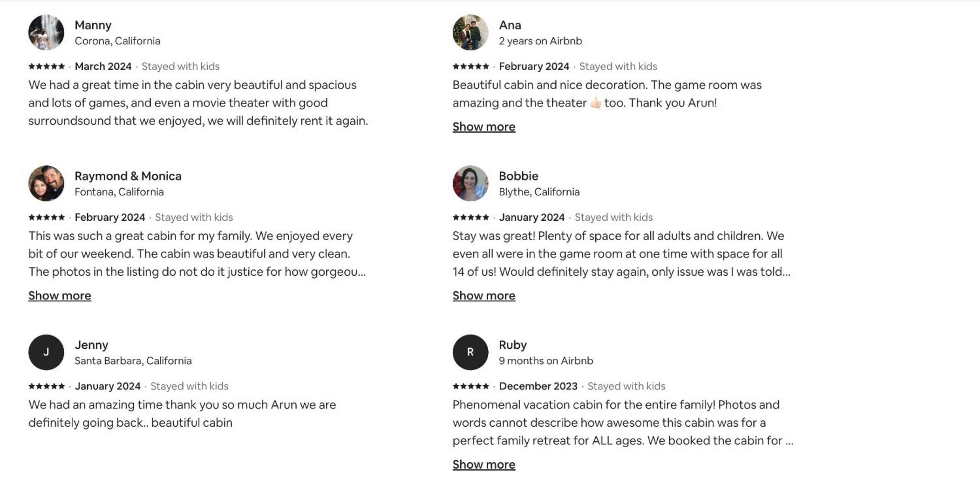Show more of Bobbie's review

(x=484, y=296)
